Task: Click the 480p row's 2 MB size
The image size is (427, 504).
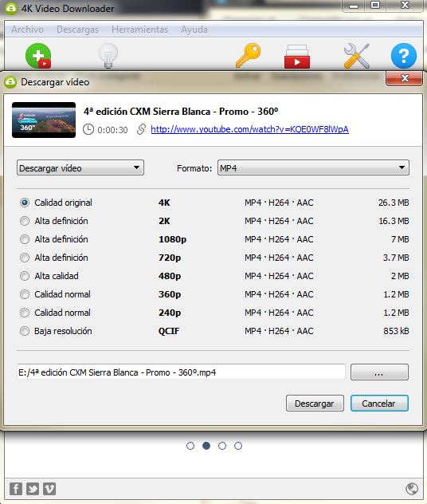Action: [400, 276]
